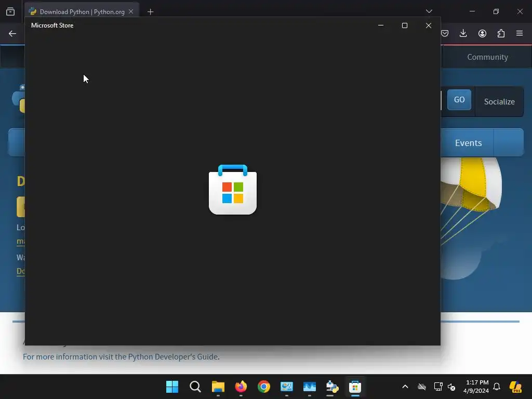Viewport: 532px width, 399px height.
Task: Open the blue graph monitor taskbar app
Action: pyautogui.click(x=310, y=387)
